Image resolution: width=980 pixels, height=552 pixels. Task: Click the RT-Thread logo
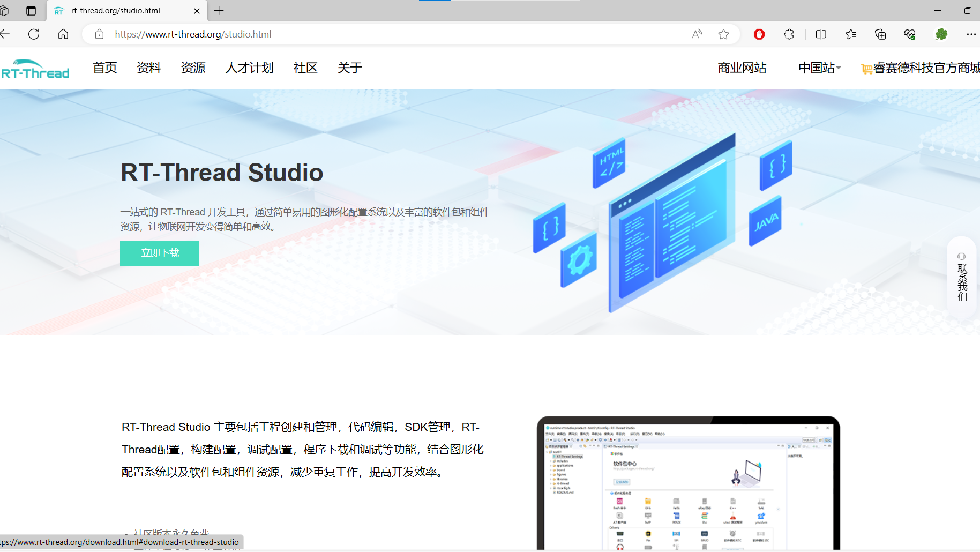click(36, 68)
